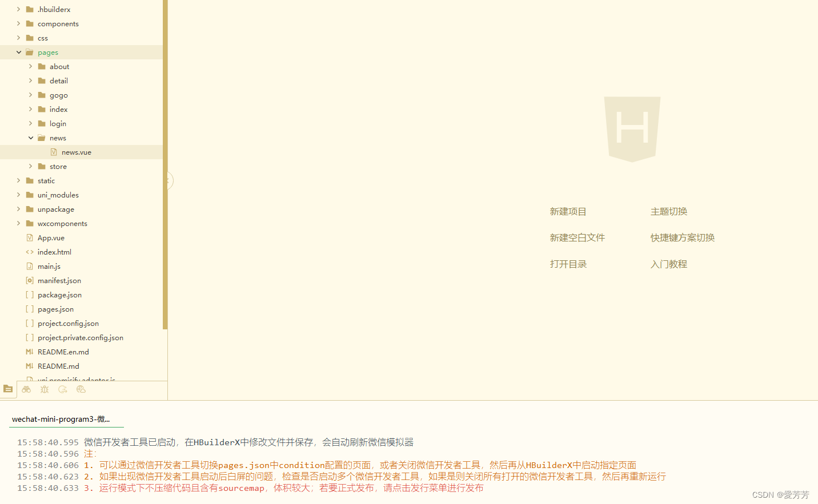Click the index.html code file icon
Image resolution: width=818 pixels, height=504 pixels.
point(30,252)
